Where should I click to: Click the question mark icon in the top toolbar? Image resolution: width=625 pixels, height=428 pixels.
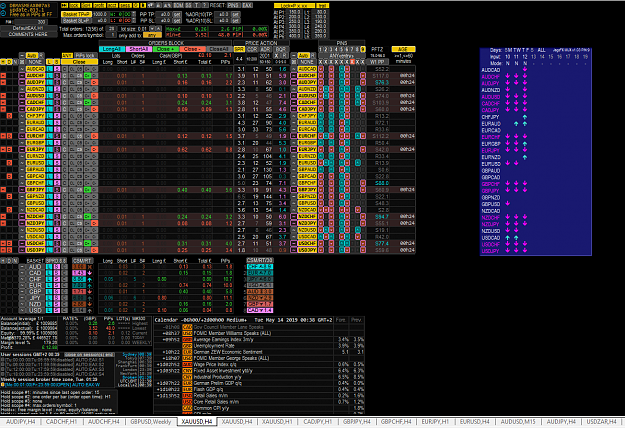click(205, 5)
